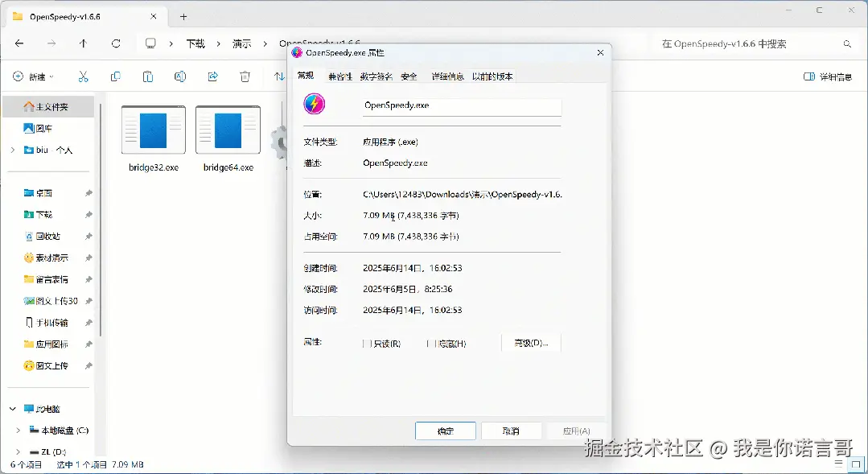Select the bridge32.exe file
The image size is (868, 474).
coord(154,139)
